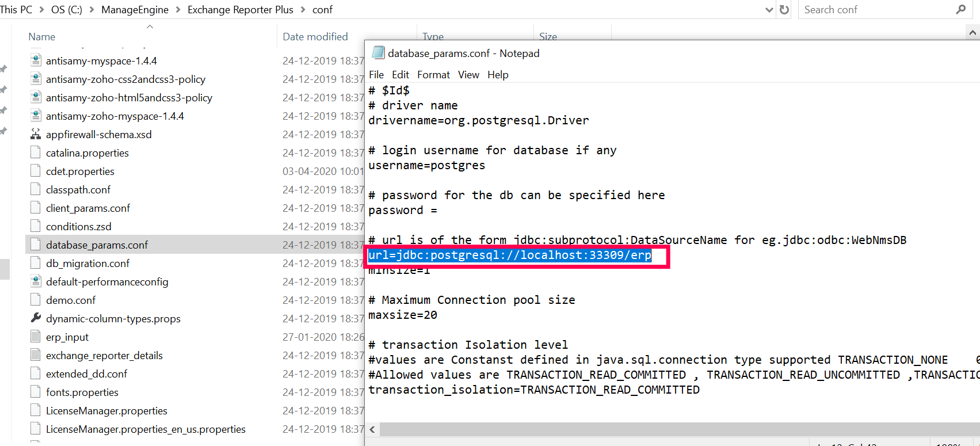
Task: Click the search magnifier icon
Action: (x=960, y=10)
